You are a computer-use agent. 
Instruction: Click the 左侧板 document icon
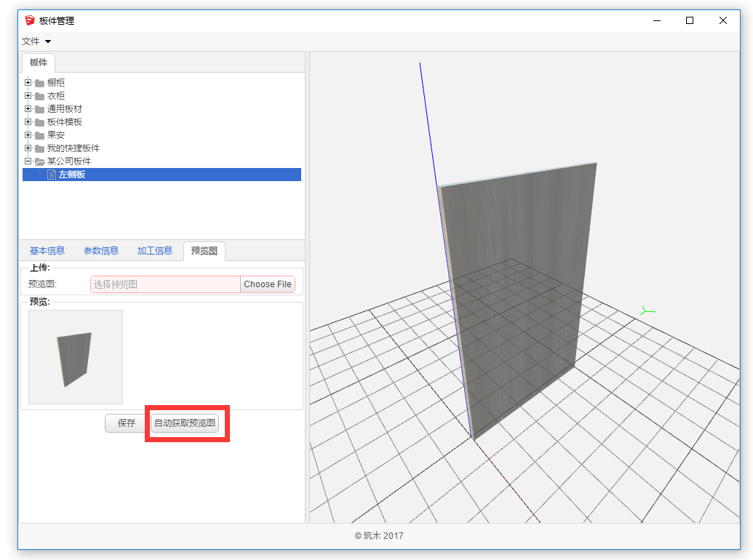(x=51, y=175)
